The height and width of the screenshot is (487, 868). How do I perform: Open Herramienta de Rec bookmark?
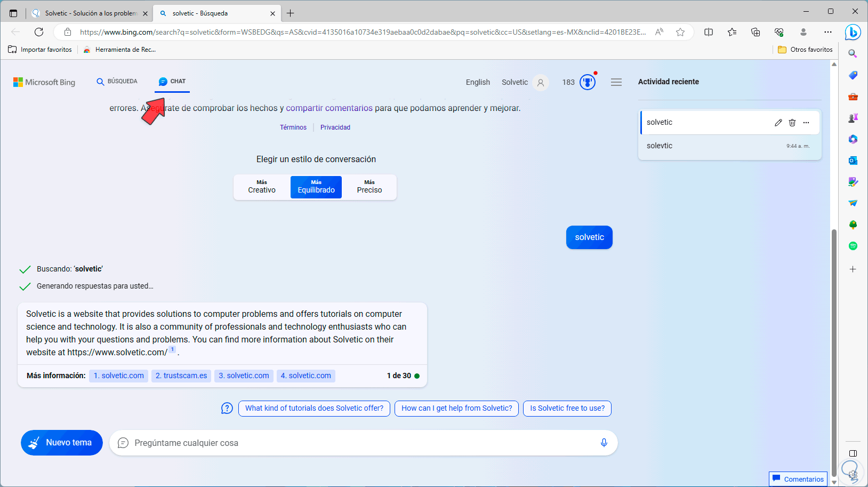click(119, 50)
